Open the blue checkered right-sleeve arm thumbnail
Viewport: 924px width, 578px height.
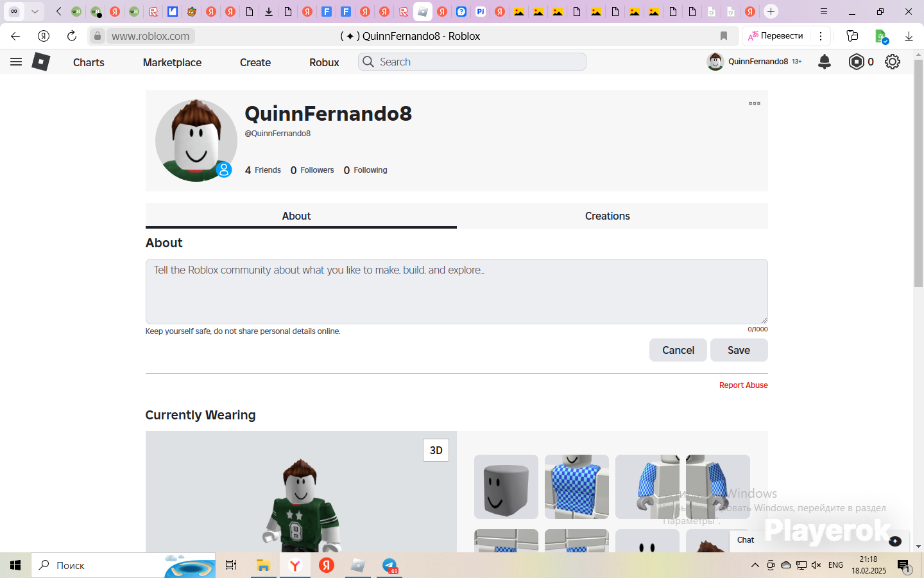718,487
